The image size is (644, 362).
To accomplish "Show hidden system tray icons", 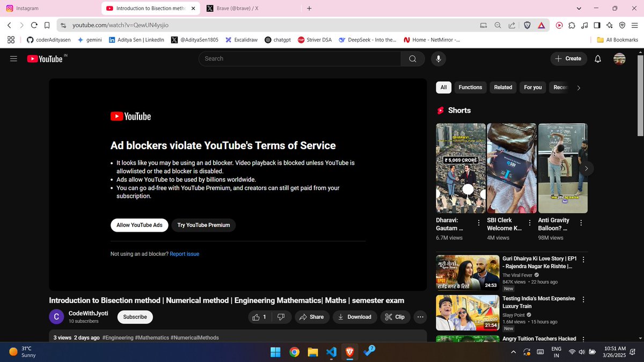I will [x=514, y=352].
